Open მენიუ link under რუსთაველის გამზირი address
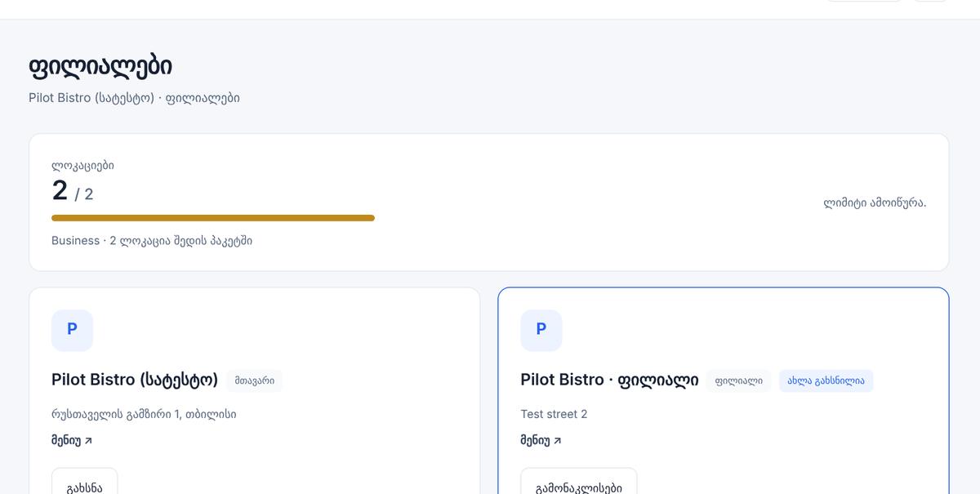This screenshot has height=494, width=980. coord(72,440)
